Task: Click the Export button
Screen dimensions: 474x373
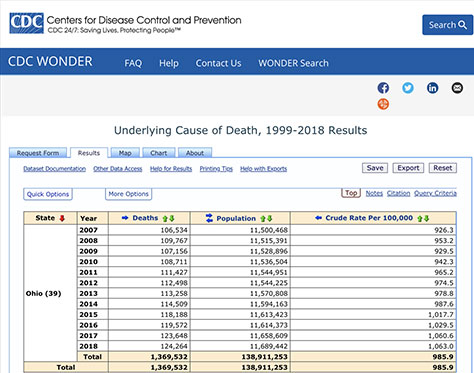Action: pyautogui.click(x=408, y=168)
